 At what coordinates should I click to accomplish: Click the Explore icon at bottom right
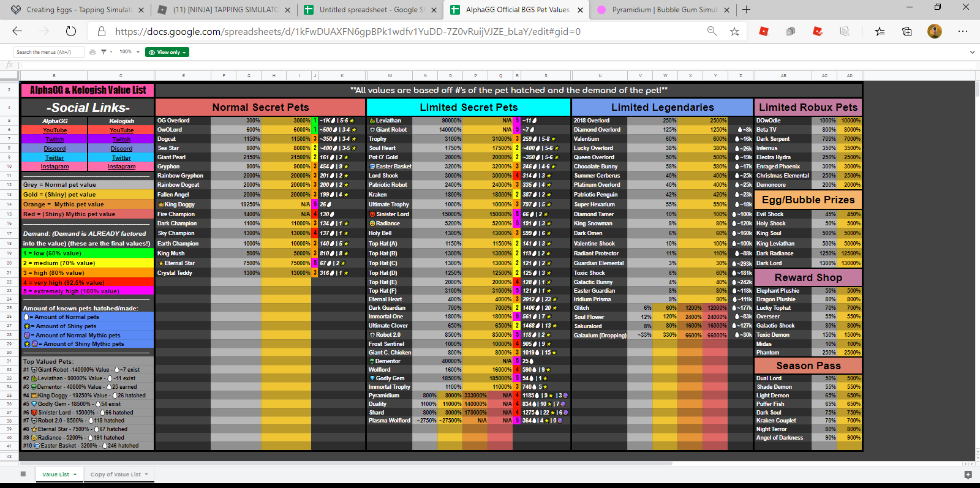(x=968, y=475)
